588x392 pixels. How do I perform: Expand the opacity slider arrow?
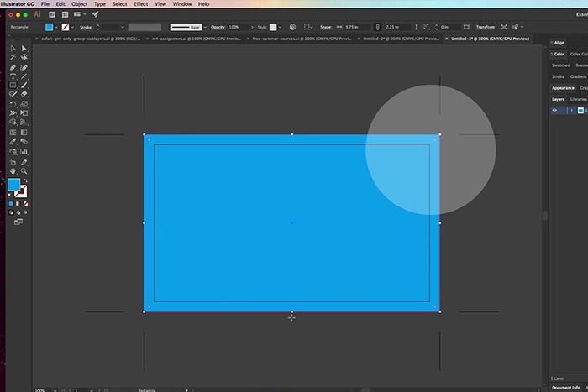click(x=252, y=27)
